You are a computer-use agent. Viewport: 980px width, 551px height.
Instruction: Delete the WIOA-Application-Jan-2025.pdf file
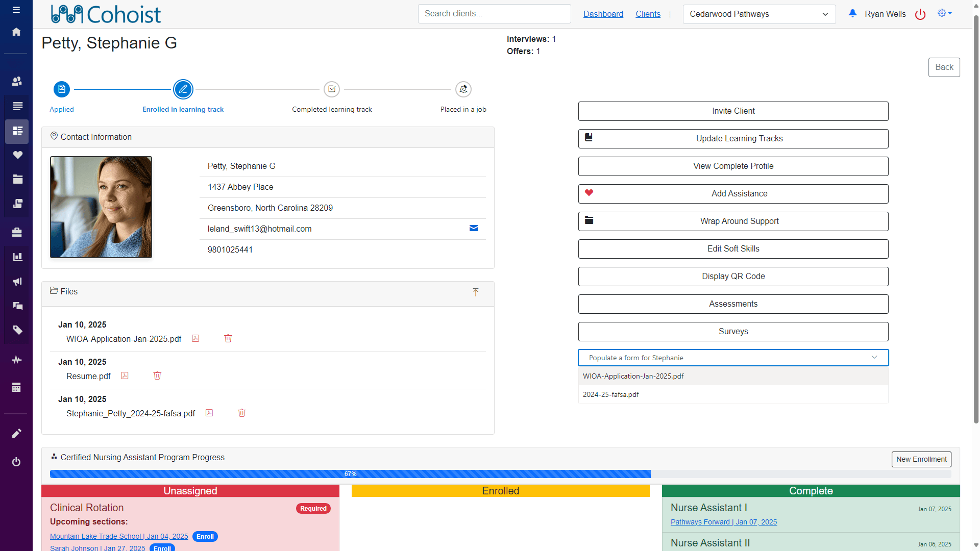228,338
